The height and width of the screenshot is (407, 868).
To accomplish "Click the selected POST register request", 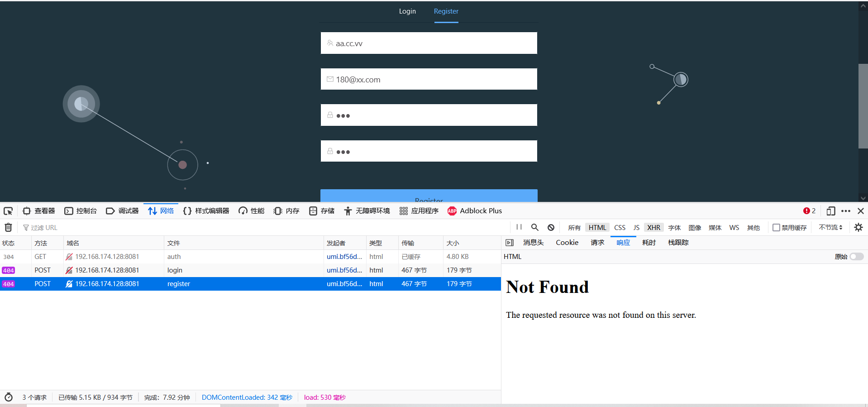I will click(250, 284).
